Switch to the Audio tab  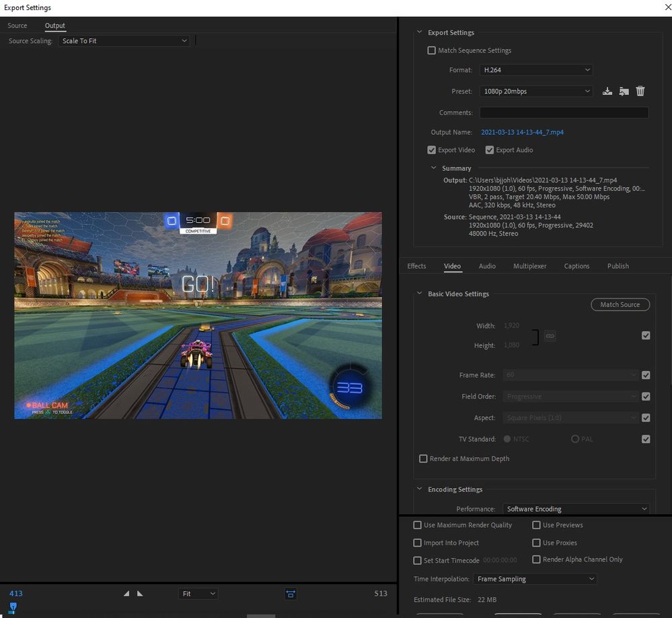(x=487, y=266)
